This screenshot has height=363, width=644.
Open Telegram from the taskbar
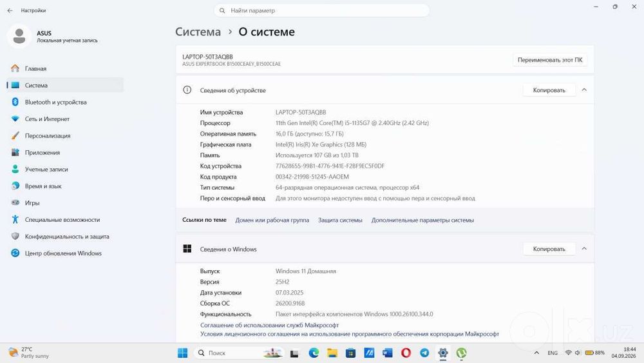pos(424,353)
